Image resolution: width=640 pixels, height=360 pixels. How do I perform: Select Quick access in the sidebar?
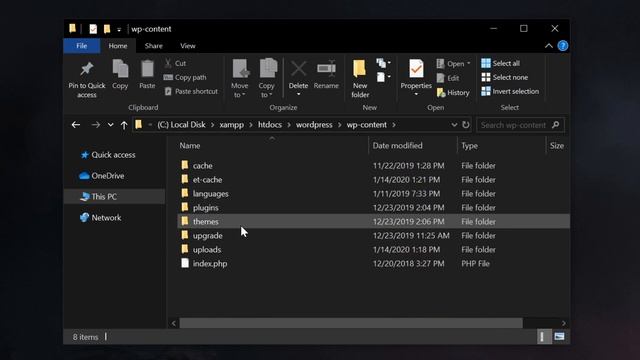[x=108, y=155]
